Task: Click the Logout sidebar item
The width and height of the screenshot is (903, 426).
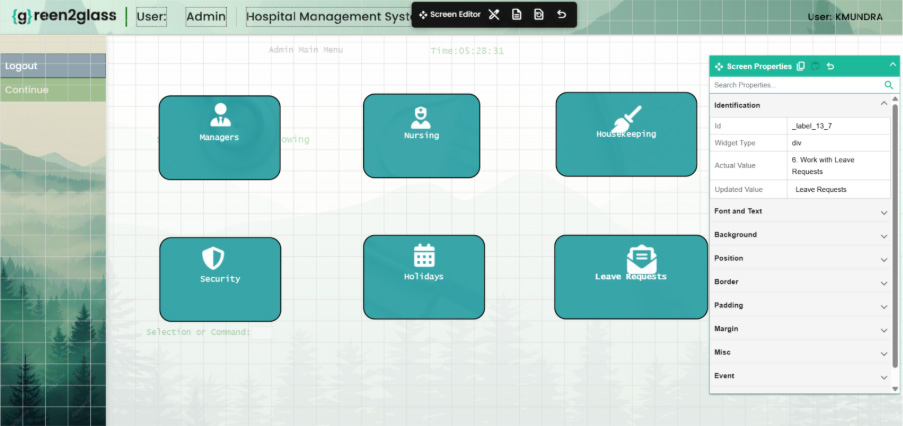Action: [x=53, y=66]
